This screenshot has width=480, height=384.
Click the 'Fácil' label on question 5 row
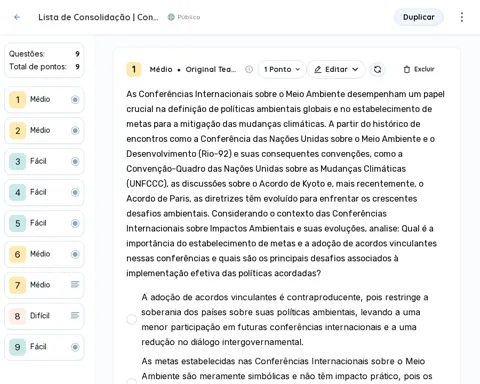(38, 223)
